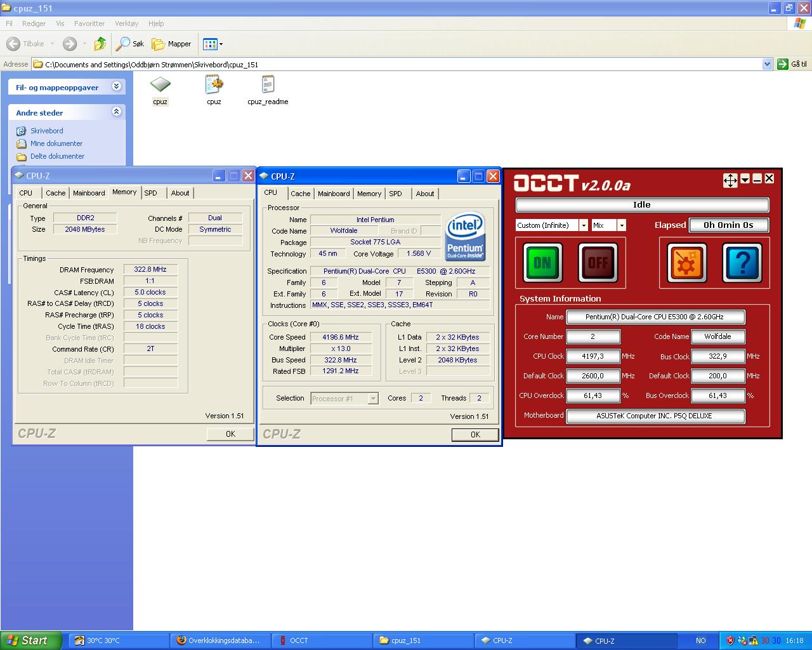Open the Favoritter menu
This screenshot has height=650, width=812.
(x=89, y=23)
